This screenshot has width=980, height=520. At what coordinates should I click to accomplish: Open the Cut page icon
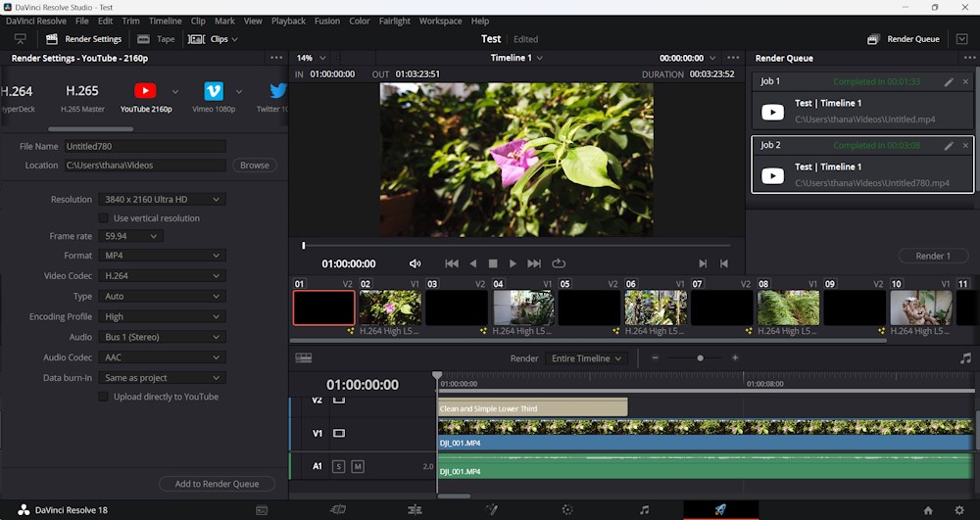tap(338, 510)
